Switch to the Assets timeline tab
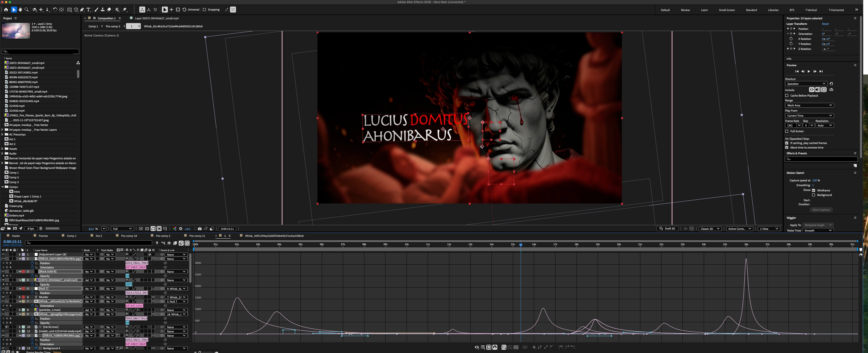The image size is (868, 353). [16, 236]
